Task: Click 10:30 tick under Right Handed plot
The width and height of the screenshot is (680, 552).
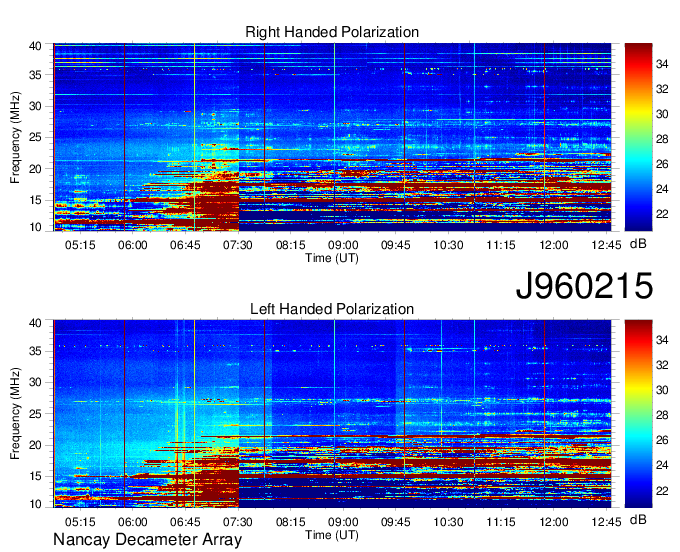Action: click(x=448, y=245)
